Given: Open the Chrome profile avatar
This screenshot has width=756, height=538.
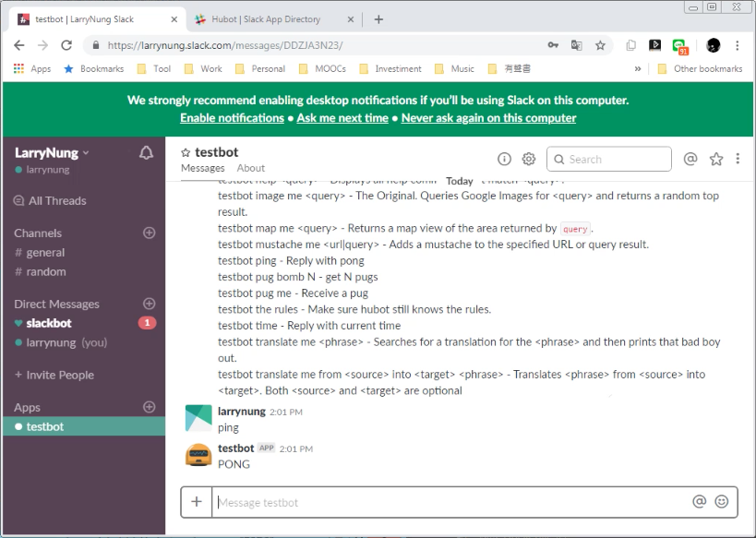Looking at the screenshot, I should (714, 45).
